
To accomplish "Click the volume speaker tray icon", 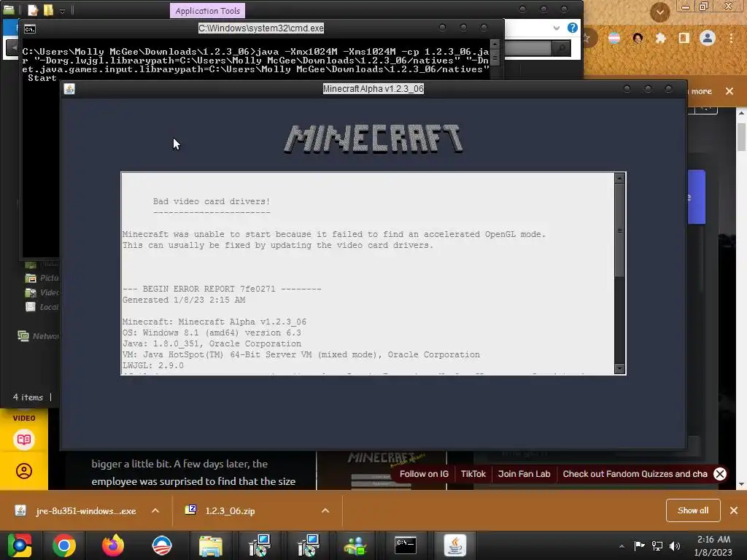I will pos(675,545).
